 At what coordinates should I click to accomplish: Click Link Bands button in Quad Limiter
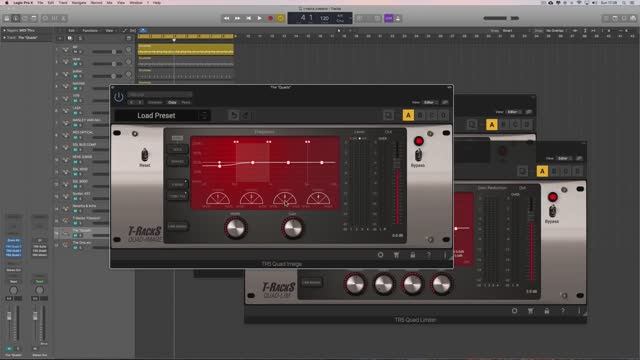point(311,282)
